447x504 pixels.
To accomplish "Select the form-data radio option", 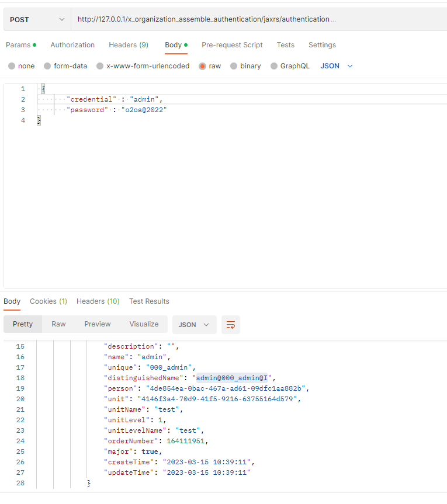I will 48,66.
